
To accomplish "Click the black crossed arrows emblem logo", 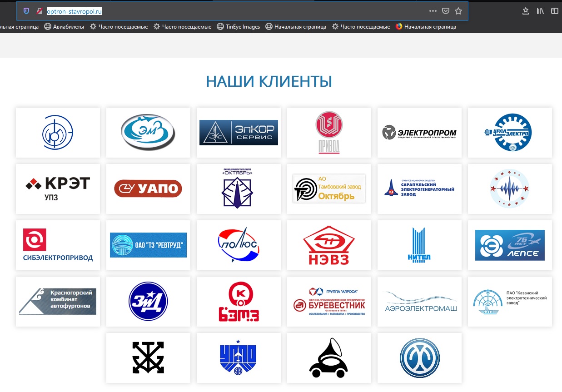I will (x=148, y=358).
